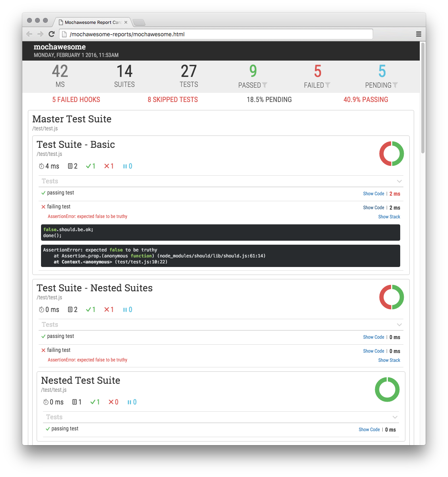Click green donut chart of Nested Test Suite
Viewport: 448px width, 477px height.
point(387,390)
